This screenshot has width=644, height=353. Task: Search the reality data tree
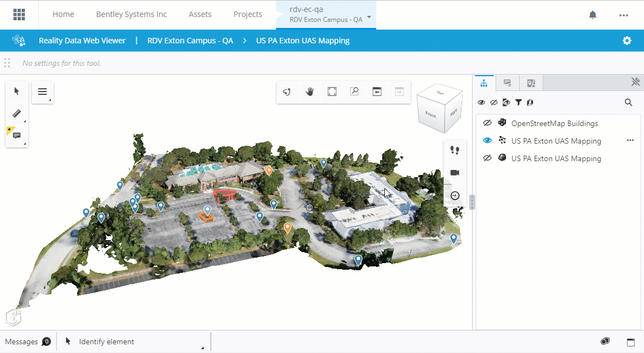(x=629, y=103)
